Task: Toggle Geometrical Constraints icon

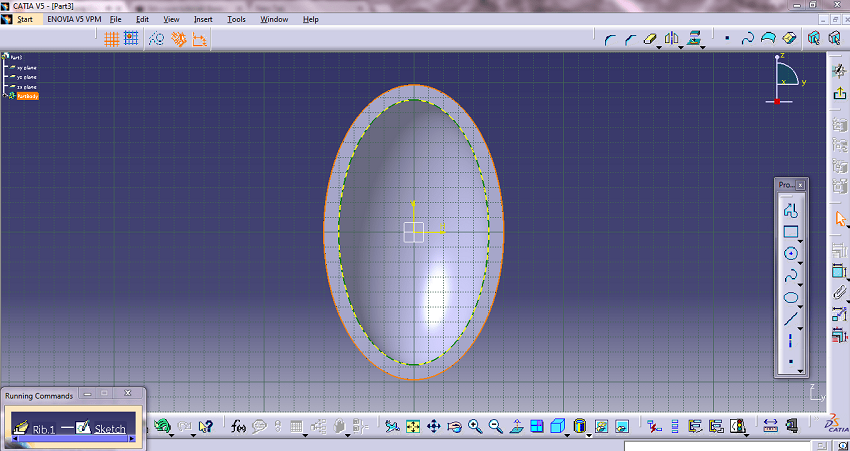Action: coord(179,38)
